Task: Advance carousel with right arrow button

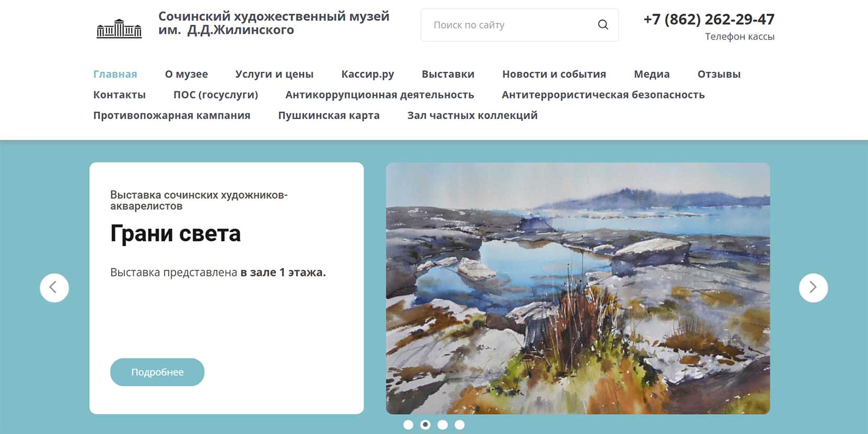Action: coord(813,288)
